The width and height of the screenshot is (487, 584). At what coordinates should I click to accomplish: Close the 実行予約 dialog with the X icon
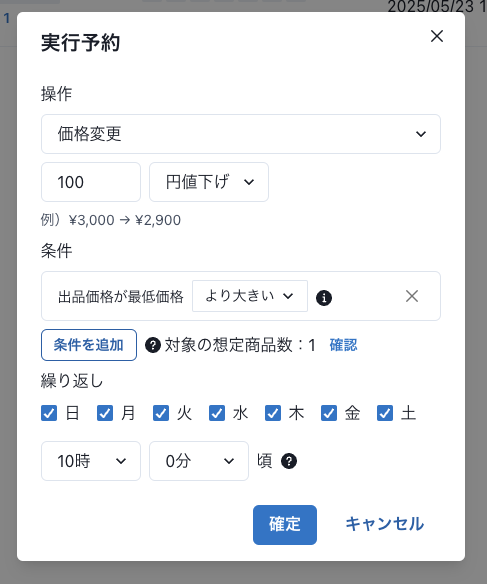click(437, 36)
